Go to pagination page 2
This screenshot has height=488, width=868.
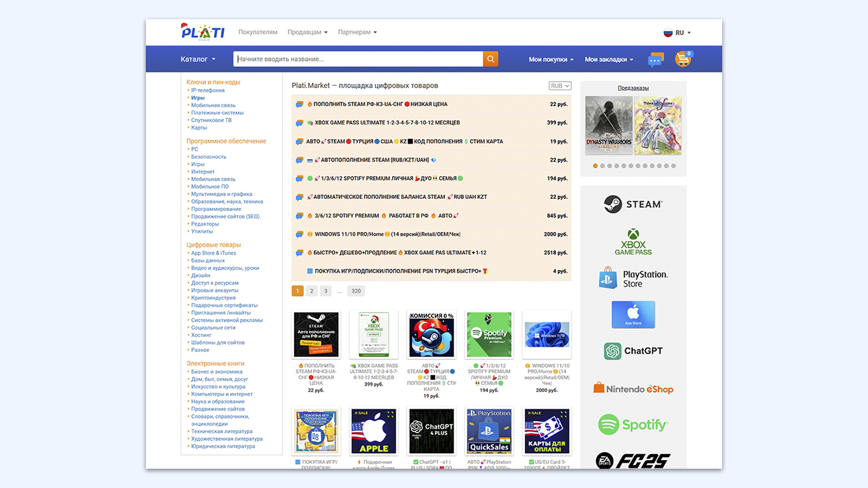click(x=311, y=291)
